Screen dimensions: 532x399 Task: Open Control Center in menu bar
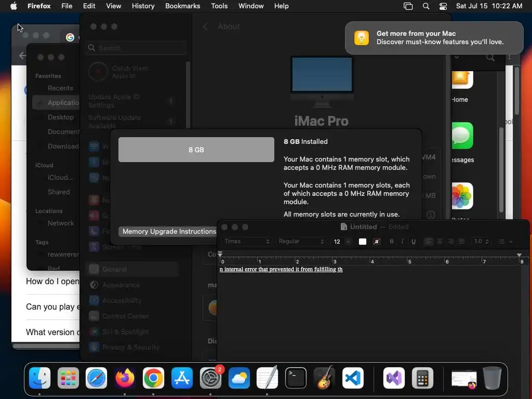443,6
